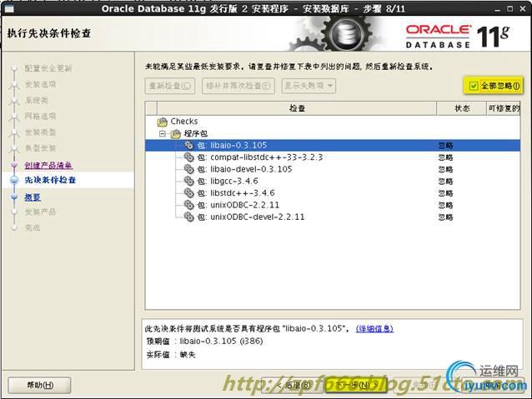Click the 修补并再次检查(F) button
Screen dimensions: 532x399
[x=238, y=86]
